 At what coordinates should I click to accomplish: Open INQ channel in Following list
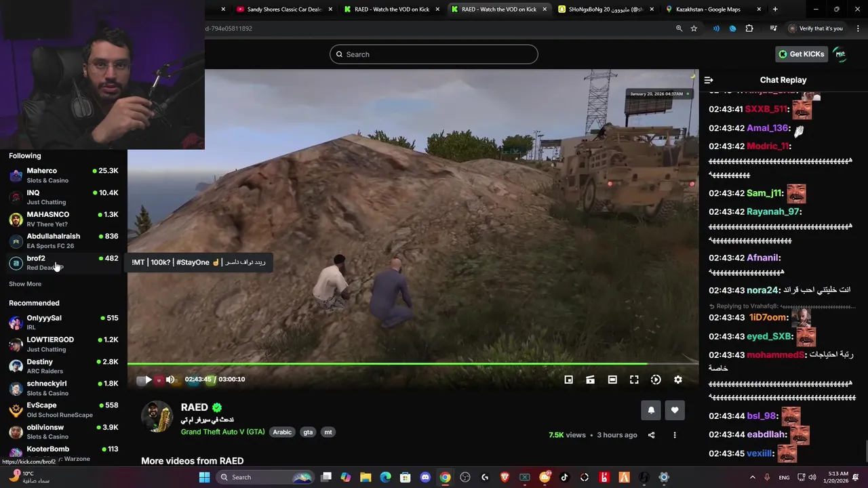64,197
